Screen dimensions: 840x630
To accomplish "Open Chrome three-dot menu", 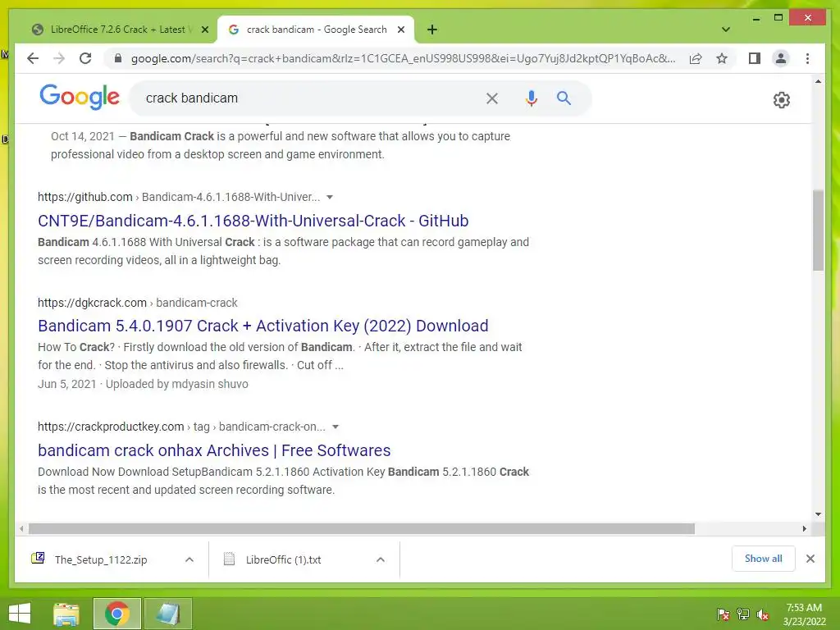I will click(807, 58).
